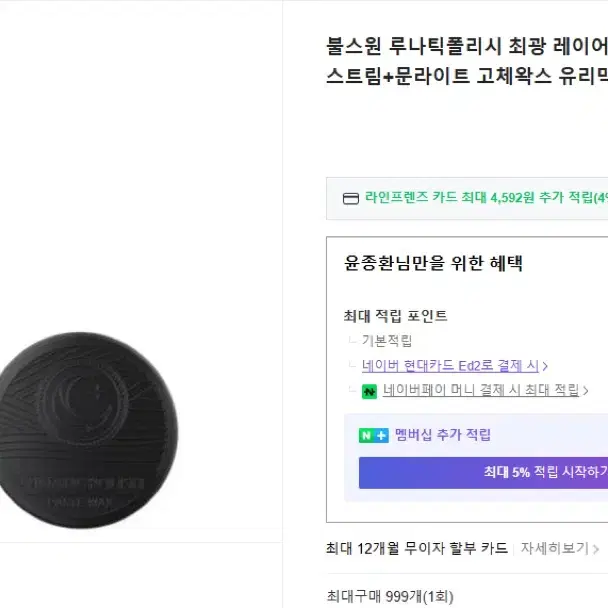Expand the chevron after 네이버 현대카드 Ed2 link
608x608 pixels.
pyautogui.click(x=545, y=366)
